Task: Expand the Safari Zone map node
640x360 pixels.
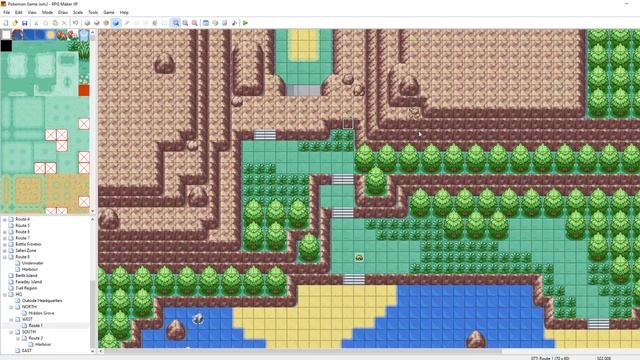Action: tap(5, 251)
